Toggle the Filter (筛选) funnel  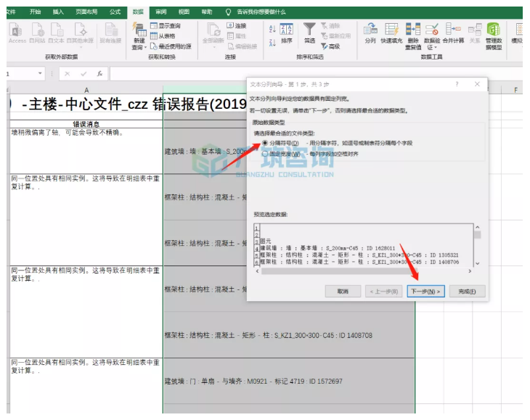coord(309,33)
